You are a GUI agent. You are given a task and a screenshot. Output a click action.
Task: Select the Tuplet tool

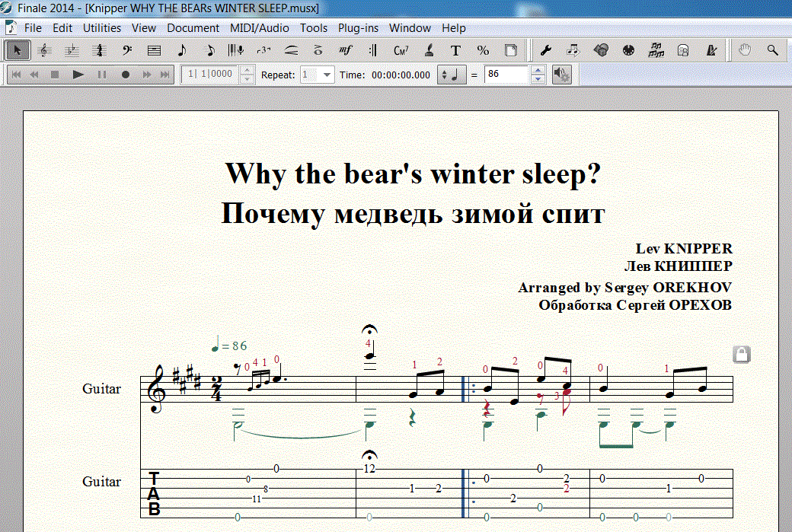click(x=263, y=50)
